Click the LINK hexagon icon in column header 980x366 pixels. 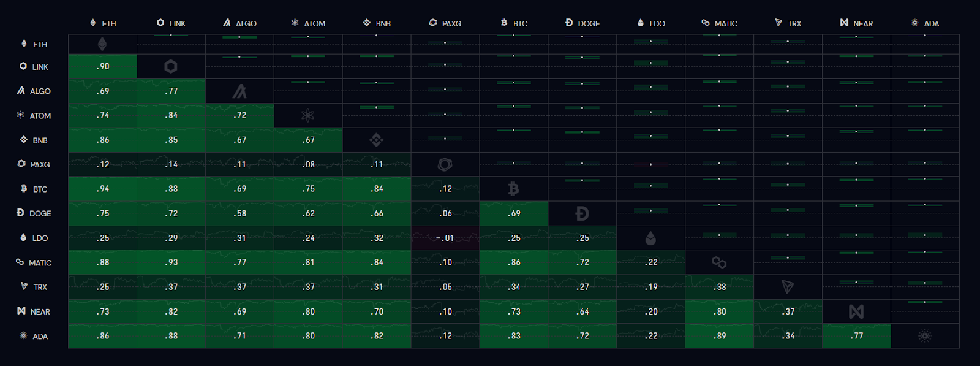click(160, 23)
